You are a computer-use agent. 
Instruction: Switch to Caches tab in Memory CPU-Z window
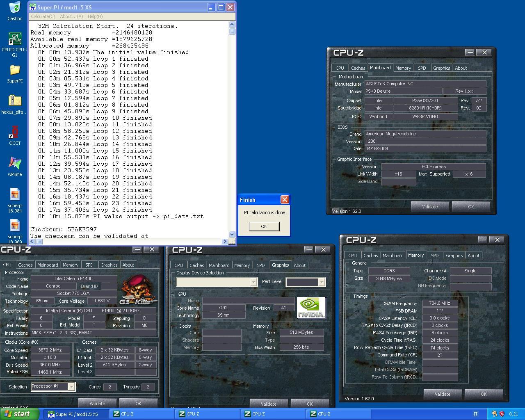coord(370,256)
